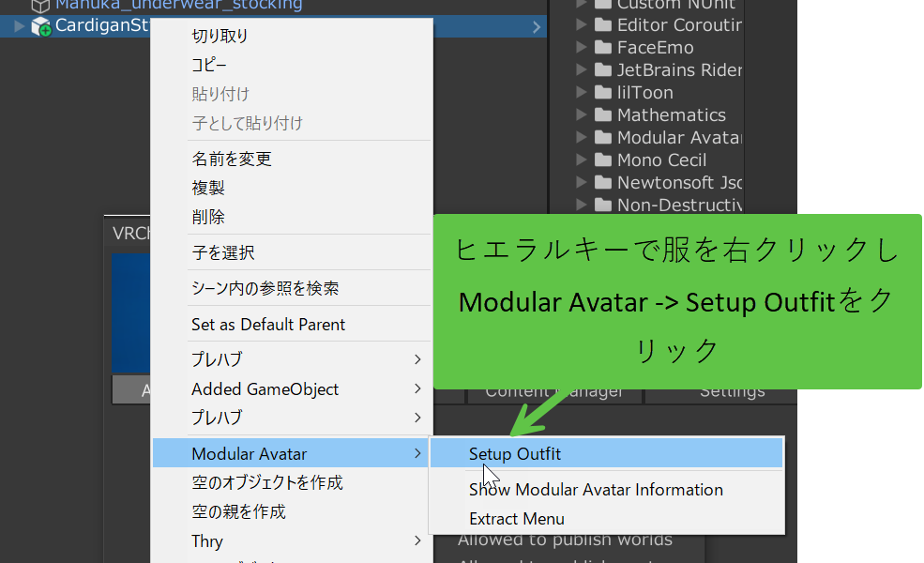Select 削除 to delete the object
The height and width of the screenshot is (563, 924).
[293, 217]
